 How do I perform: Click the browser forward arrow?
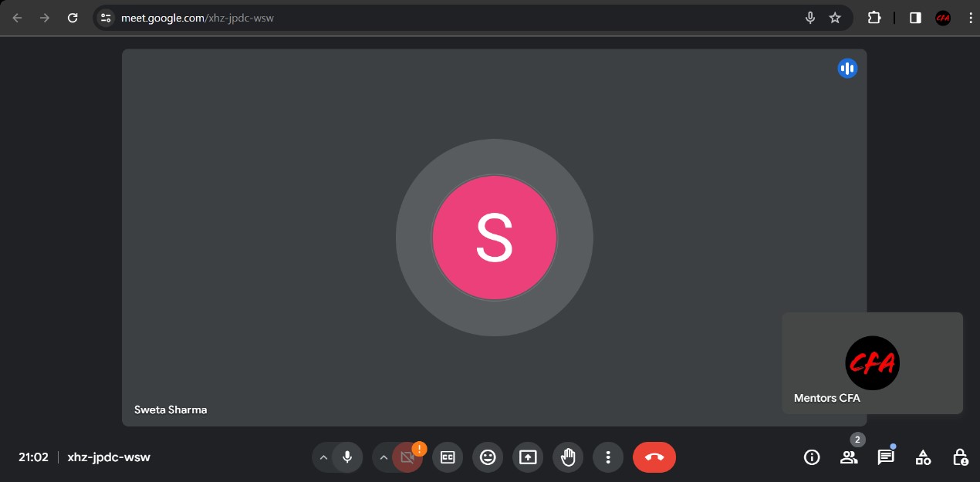(x=45, y=18)
